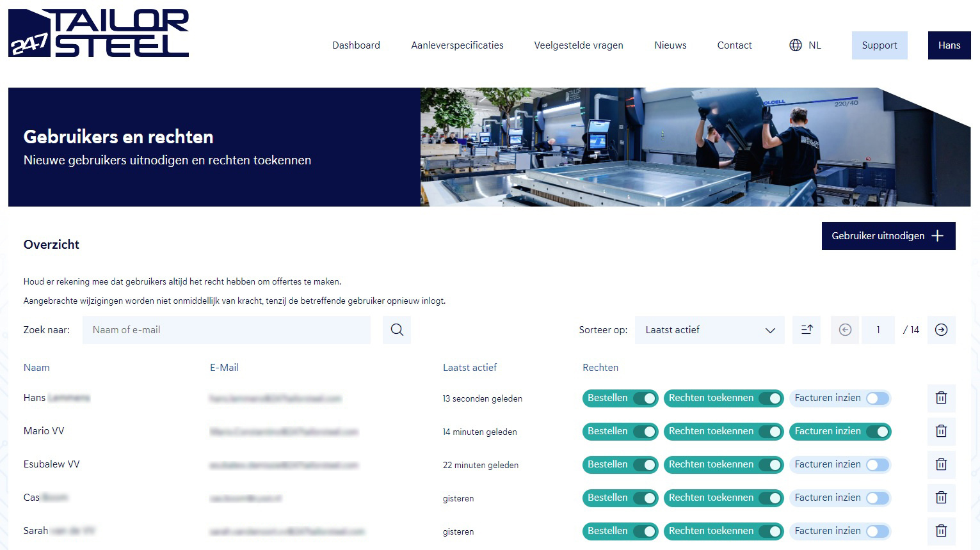Delete user Hans with trash icon
The height and width of the screenshot is (550, 980).
pyautogui.click(x=941, y=398)
